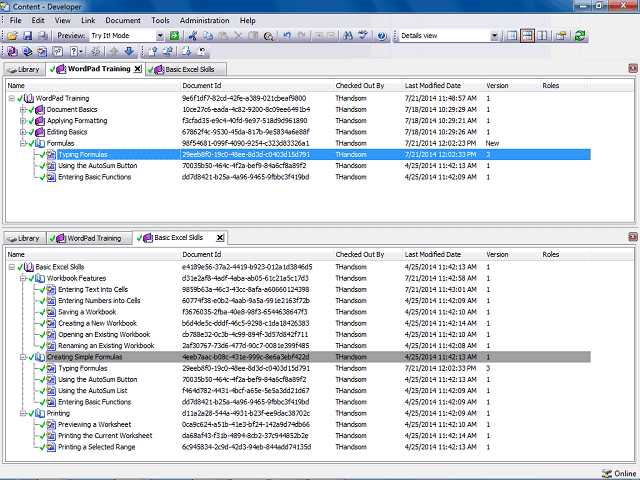640x480 pixels.
Task: Collapse the Creating Simple Formulas section
Action: click(23, 357)
